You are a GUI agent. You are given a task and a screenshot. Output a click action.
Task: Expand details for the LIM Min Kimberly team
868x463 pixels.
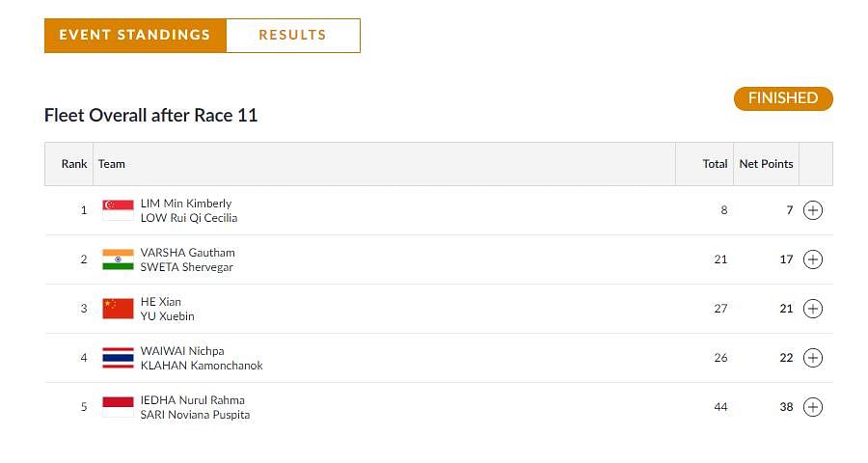tap(813, 210)
